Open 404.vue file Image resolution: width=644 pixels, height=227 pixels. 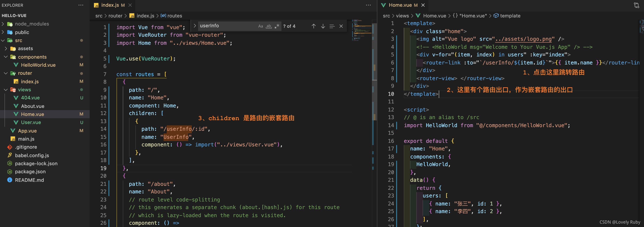click(30, 98)
